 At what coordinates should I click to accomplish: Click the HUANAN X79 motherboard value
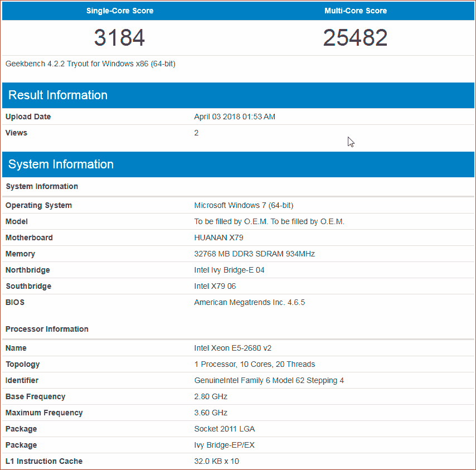[218, 238]
